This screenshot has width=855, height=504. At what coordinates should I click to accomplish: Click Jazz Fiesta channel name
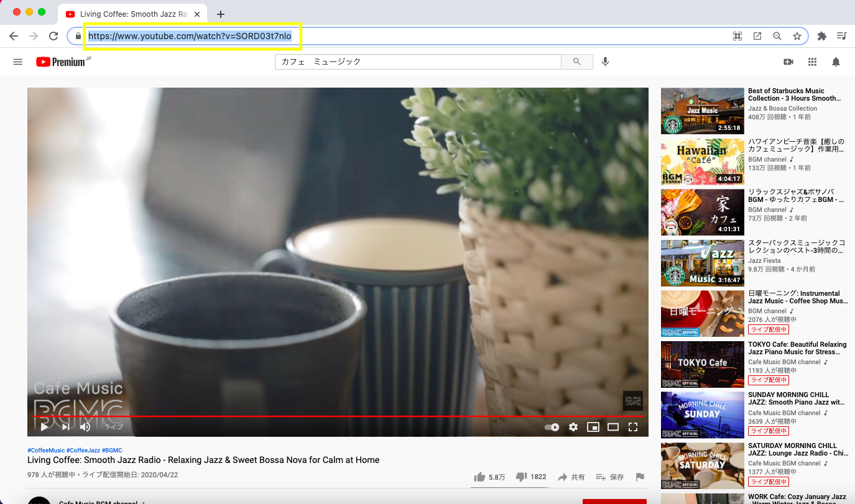pyautogui.click(x=764, y=260)
